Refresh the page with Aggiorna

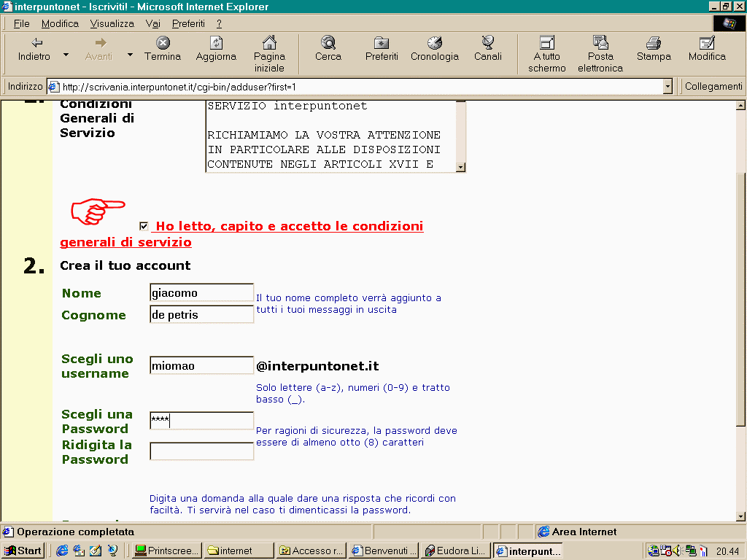(216, 49)
